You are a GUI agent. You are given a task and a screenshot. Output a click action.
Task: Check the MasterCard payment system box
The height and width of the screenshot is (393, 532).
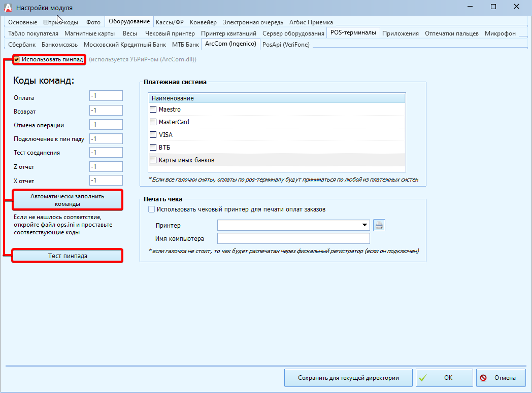(153, 122)
